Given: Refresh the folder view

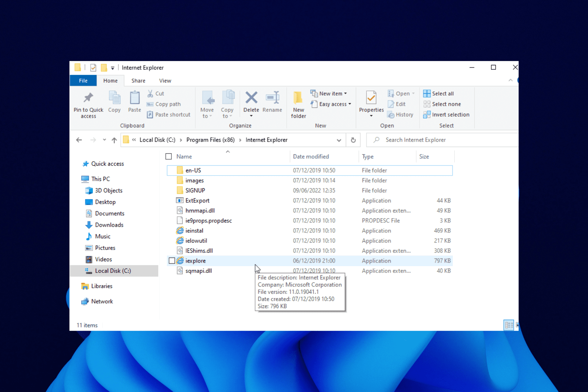Looking at the screenshot, I should click(353, 140).
